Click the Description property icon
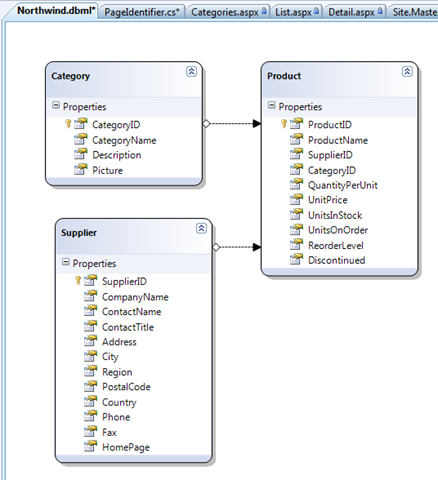Image resolution: width=438 pixels, height=480 pixels. [80, 154]
